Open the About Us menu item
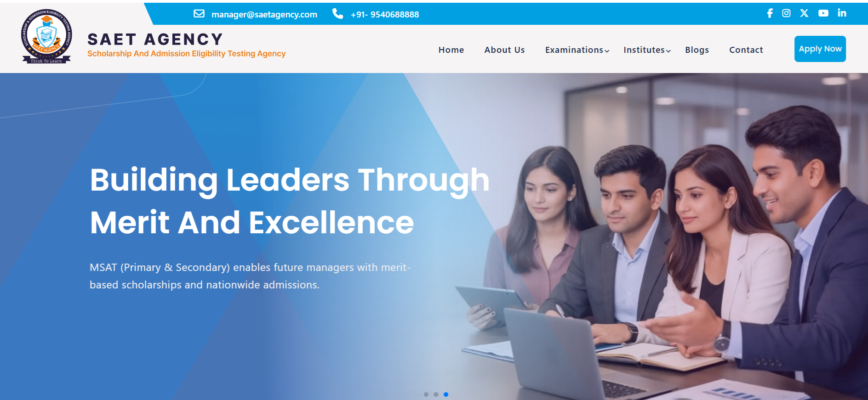The image size is (868, 400). (504, 50)
